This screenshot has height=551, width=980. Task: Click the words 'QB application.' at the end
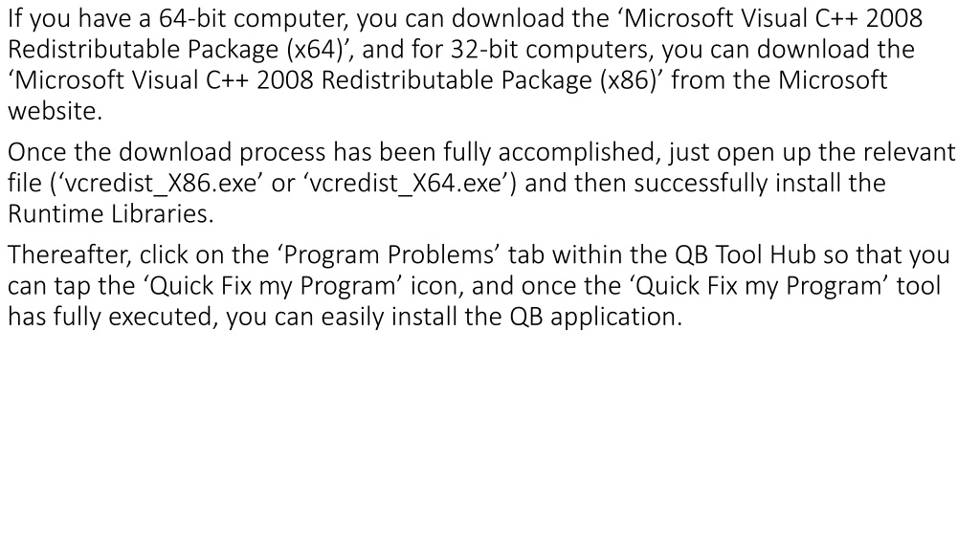tap(595, 317)
